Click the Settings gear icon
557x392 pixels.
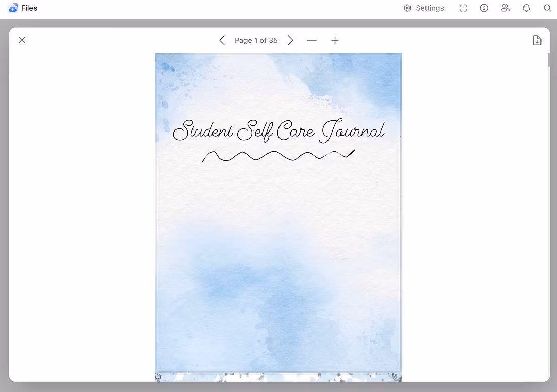click(x=407, y=8)
